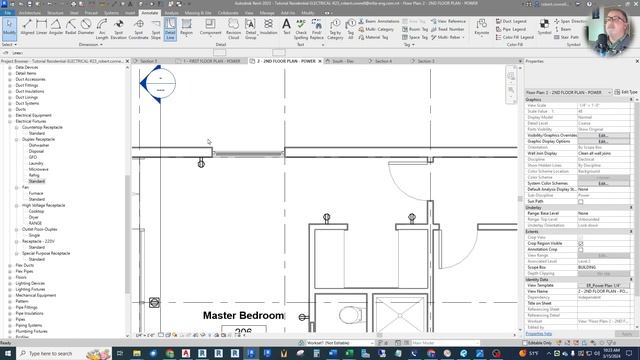Switch to the Systems ribbon tab

click(x=111, y=13)
